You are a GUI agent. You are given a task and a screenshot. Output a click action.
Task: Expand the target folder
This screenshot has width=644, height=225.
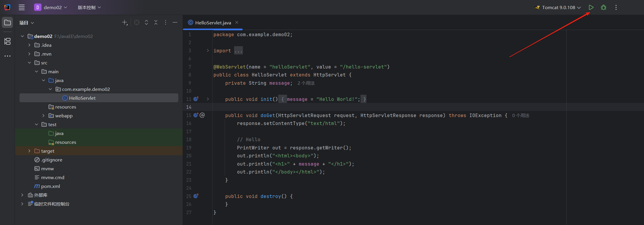[x=29, y=151]
